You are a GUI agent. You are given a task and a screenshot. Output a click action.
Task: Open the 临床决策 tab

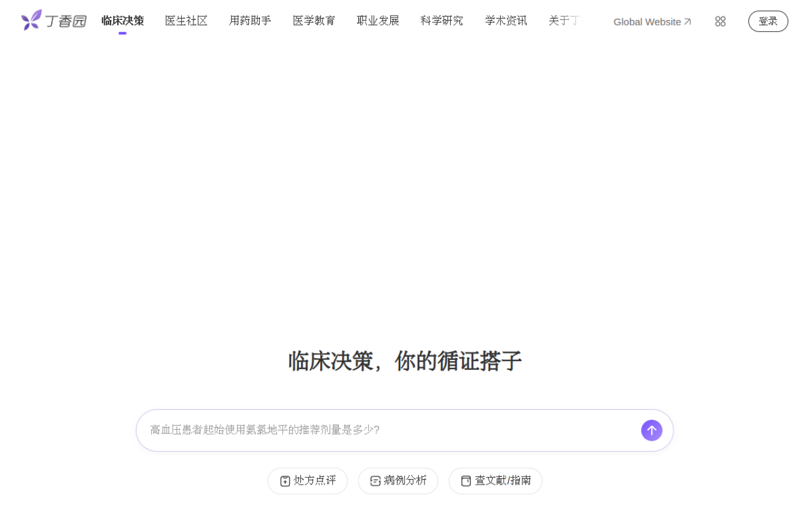[122, 21]
